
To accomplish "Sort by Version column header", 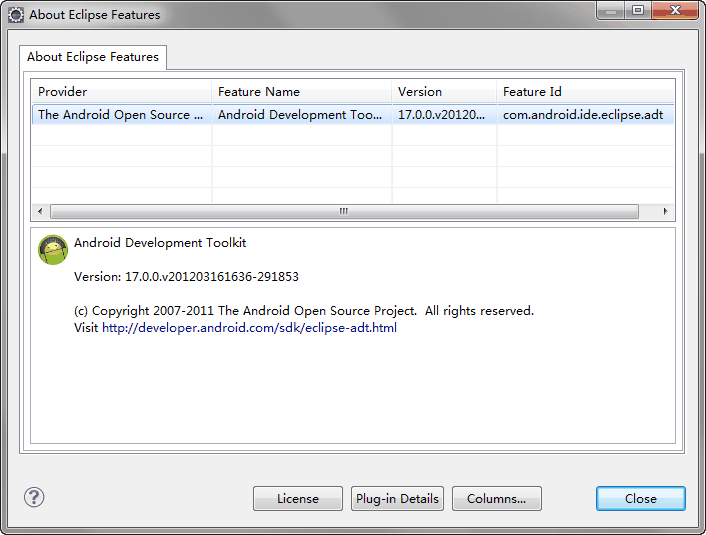I will point(444,92).
